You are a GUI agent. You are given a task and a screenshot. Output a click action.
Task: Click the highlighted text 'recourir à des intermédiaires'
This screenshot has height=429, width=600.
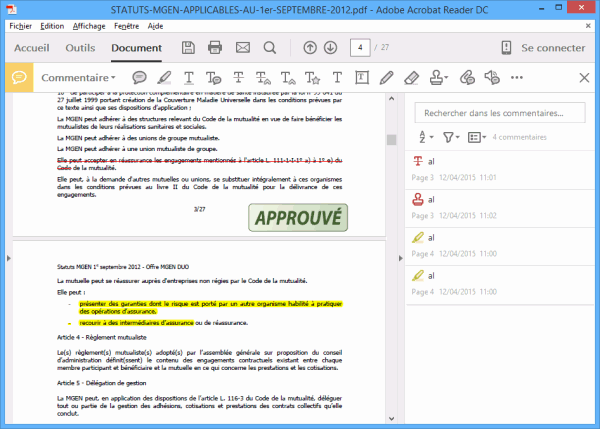point(136,323)
